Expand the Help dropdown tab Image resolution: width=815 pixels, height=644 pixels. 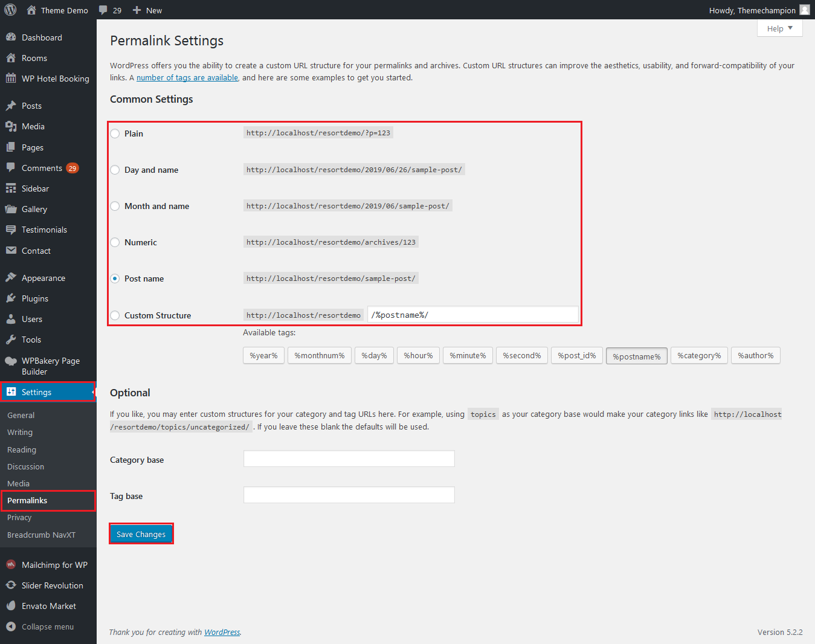pyautogui.click(x=779, y=28)
